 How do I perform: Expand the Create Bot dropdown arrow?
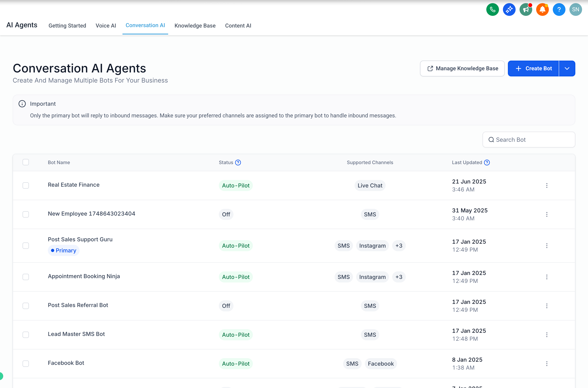(567, 68)
